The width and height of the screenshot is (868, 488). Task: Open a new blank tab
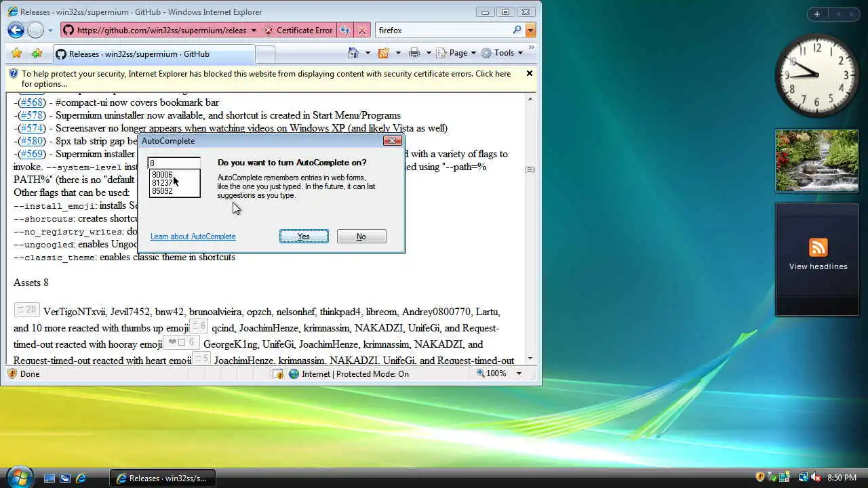click(265, 54)
